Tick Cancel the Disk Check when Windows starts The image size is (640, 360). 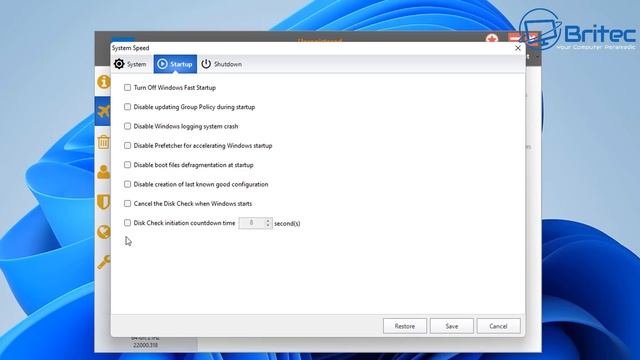(x=127, y=203)
